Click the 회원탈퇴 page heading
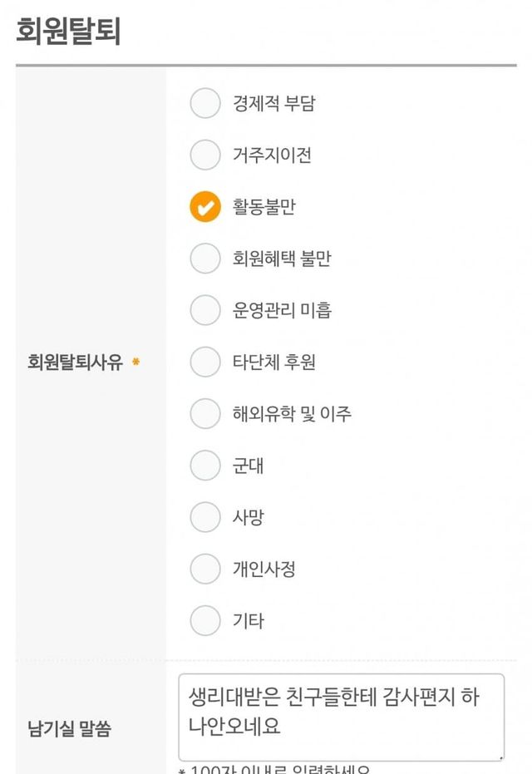This screenshot has height=774, width=532. coord(69,32)
